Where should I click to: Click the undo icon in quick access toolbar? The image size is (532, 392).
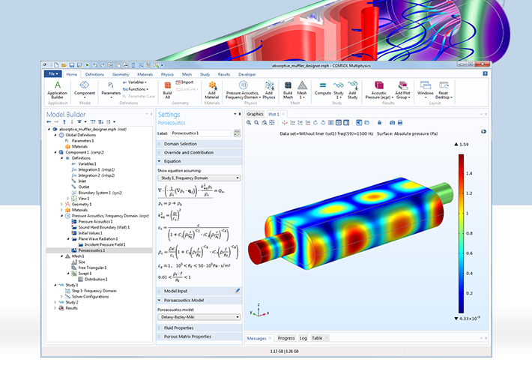(94, 64)
